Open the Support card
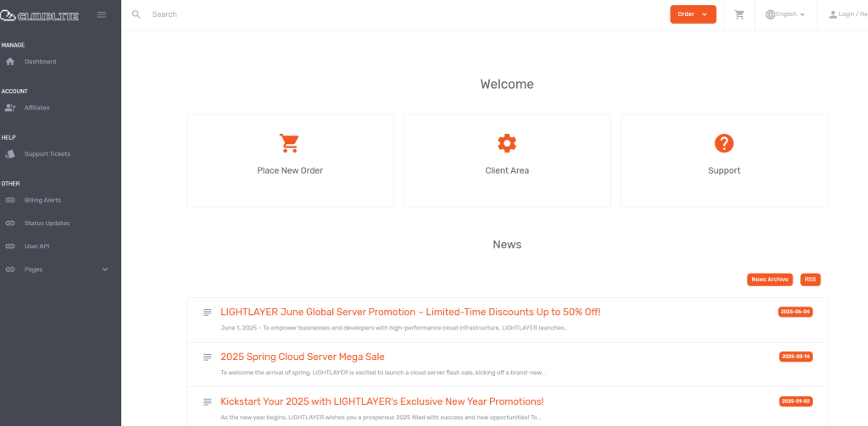 [724, 161]
